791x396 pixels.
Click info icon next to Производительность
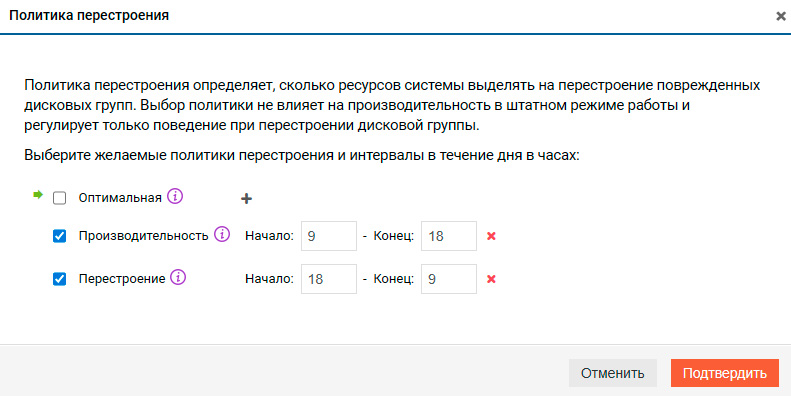[x=222, y=235]
